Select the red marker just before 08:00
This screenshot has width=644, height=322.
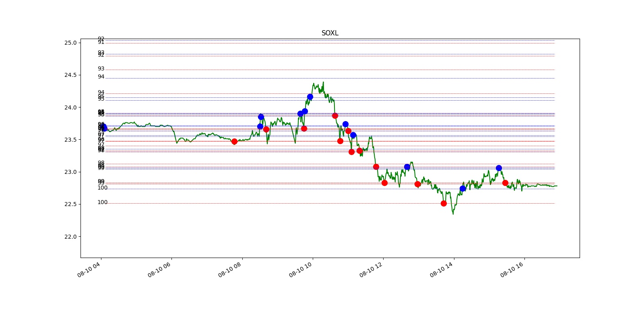pyautogui.click(x=234, y=141)
